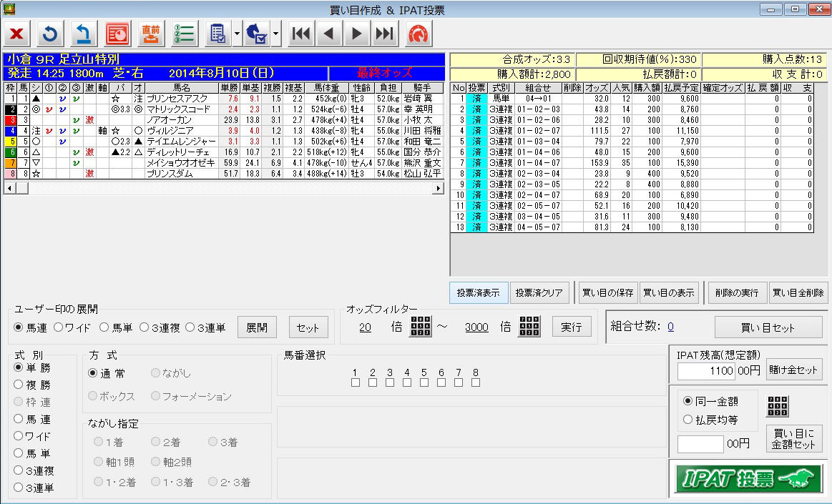Select 同一金額 amount option
The height and width of the screenshot is (504, 832).
711,401
